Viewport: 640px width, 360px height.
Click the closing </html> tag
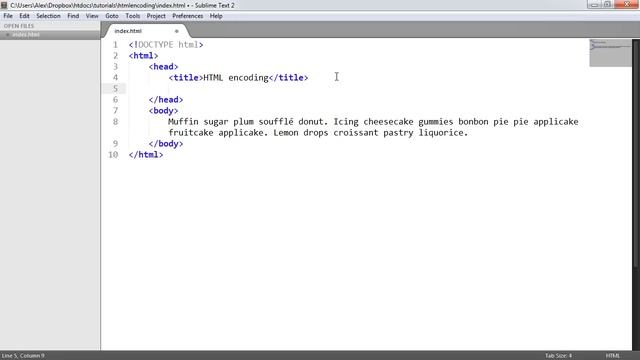coord(146,155)
